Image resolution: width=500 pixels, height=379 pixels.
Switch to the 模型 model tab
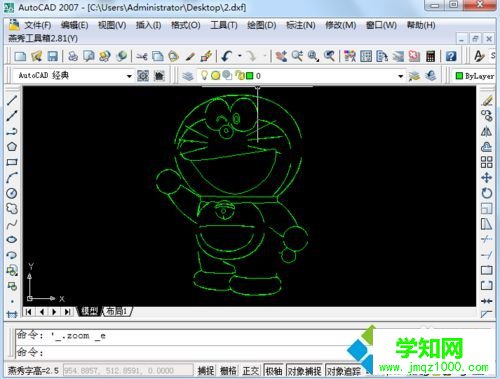89,311
